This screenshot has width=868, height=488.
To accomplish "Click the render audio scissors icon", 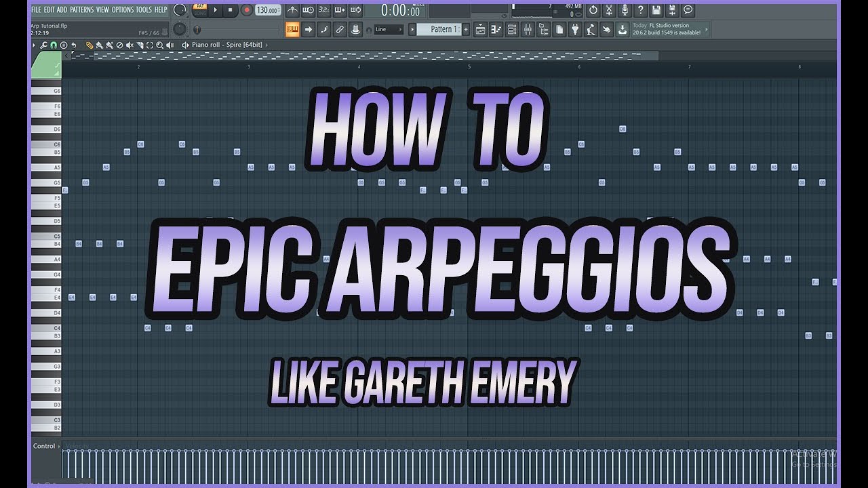I will (x=609, y=9).
